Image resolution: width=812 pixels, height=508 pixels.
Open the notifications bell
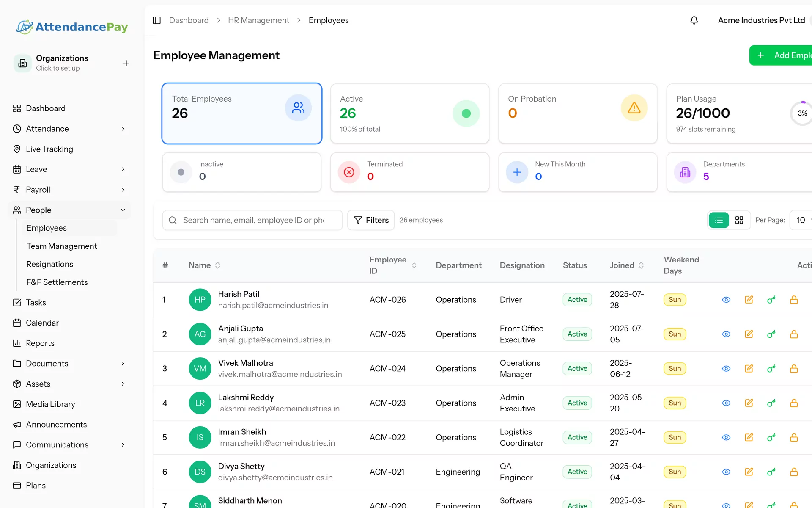tap(694, 20)
